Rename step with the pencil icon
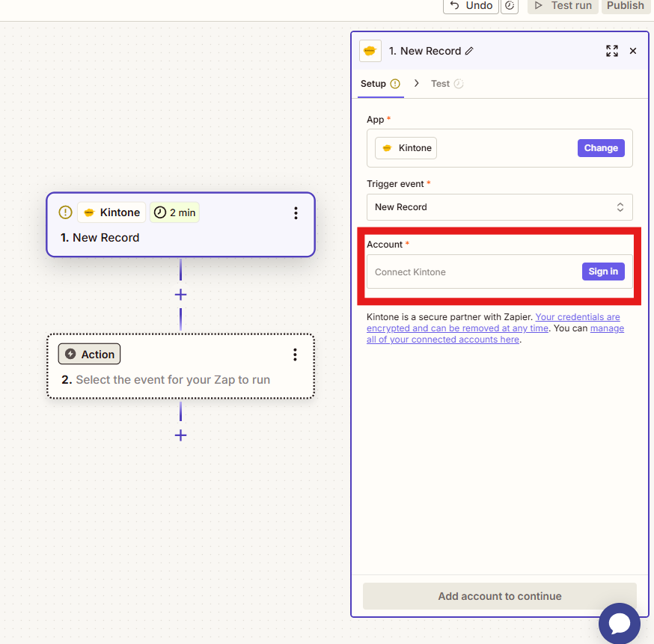This screenshot has height=644, width=654. pyautogui.click(x=470, y=51)
